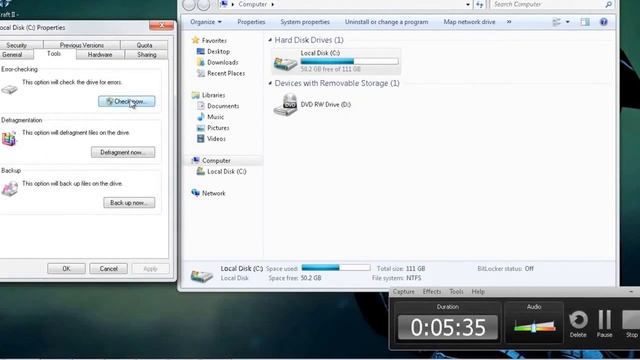The width and height of the screenshot is (640, 360).
Task: Click the change view icon
Action: tap(556, 22)
